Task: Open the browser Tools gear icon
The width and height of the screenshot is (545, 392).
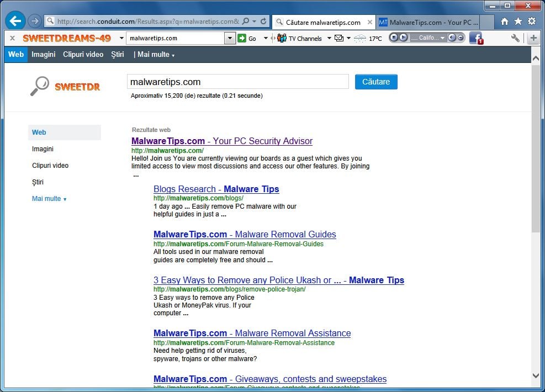Action: pos(531,21)
